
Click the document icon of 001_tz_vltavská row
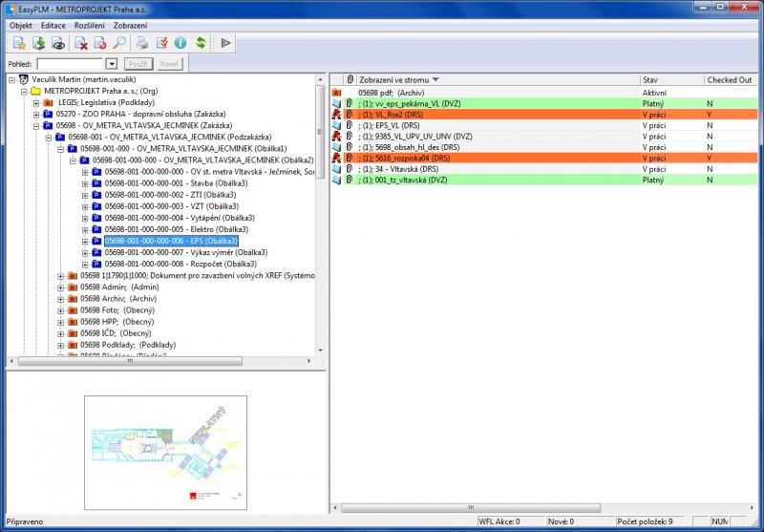336,180
